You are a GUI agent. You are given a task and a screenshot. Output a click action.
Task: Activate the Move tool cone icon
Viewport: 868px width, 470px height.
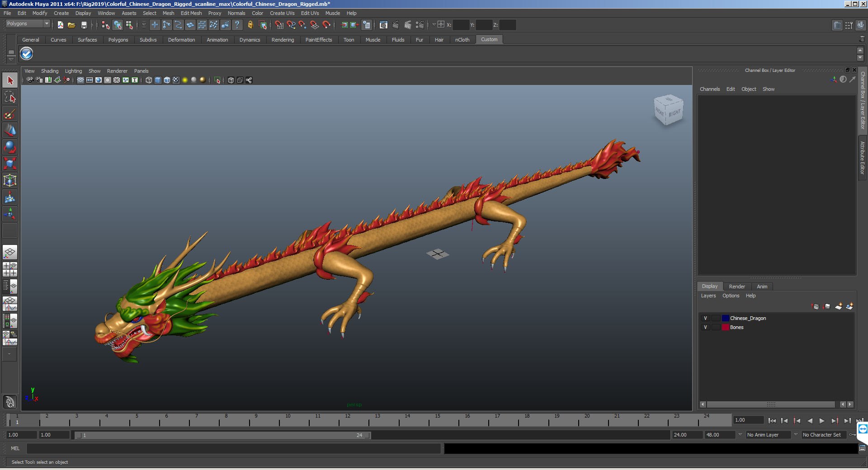10,130
